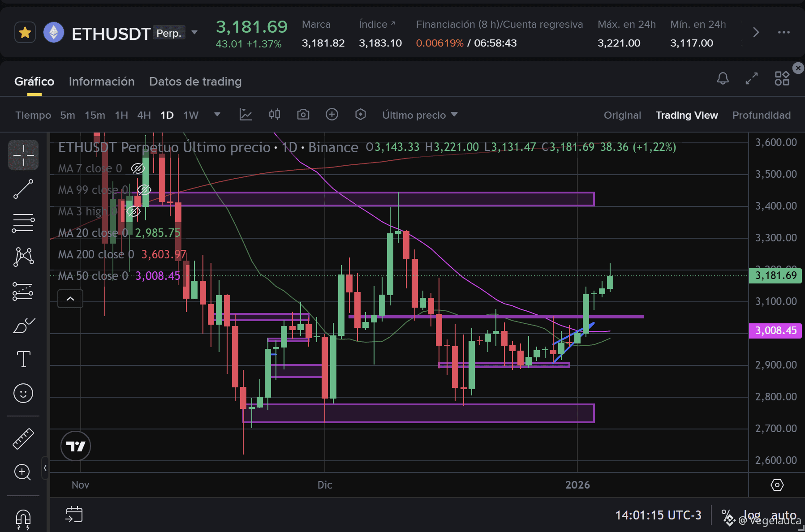The width and height of the screenshot is (805, 532).
Task: Click the Financiación (8 h)/Cuenta regresiva label
Action: pos(499,24)
